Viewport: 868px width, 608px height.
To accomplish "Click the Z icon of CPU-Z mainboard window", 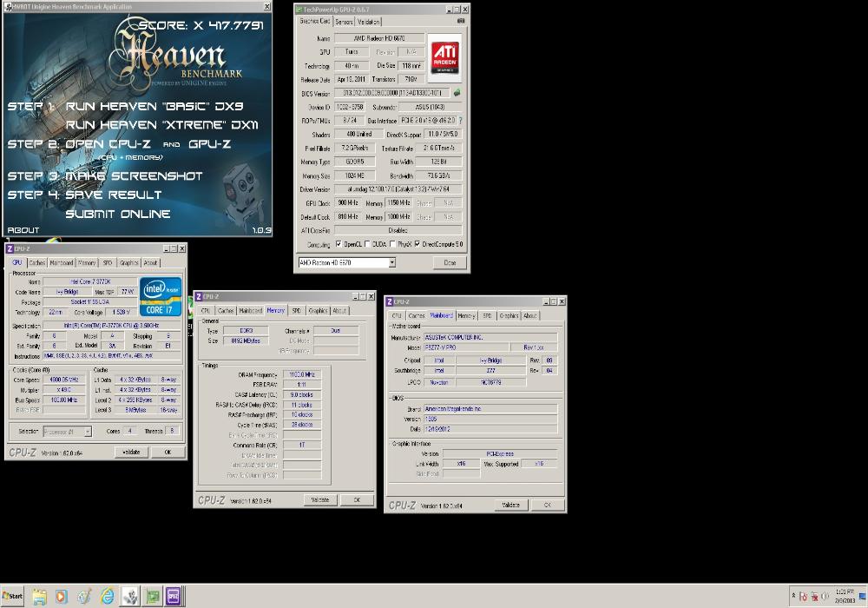I will tap(389, 301).
